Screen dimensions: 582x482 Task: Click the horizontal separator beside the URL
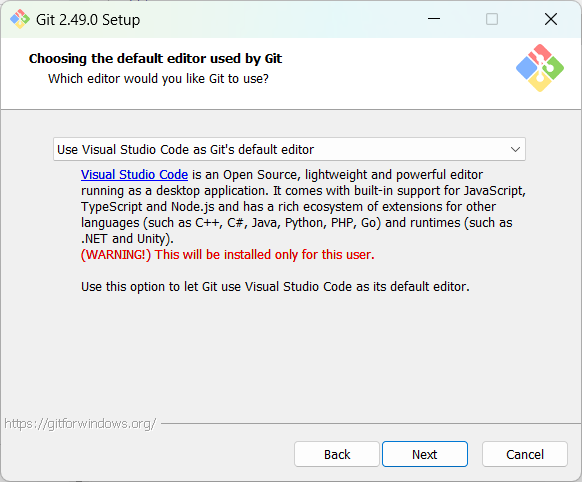[x=371, y=423]
